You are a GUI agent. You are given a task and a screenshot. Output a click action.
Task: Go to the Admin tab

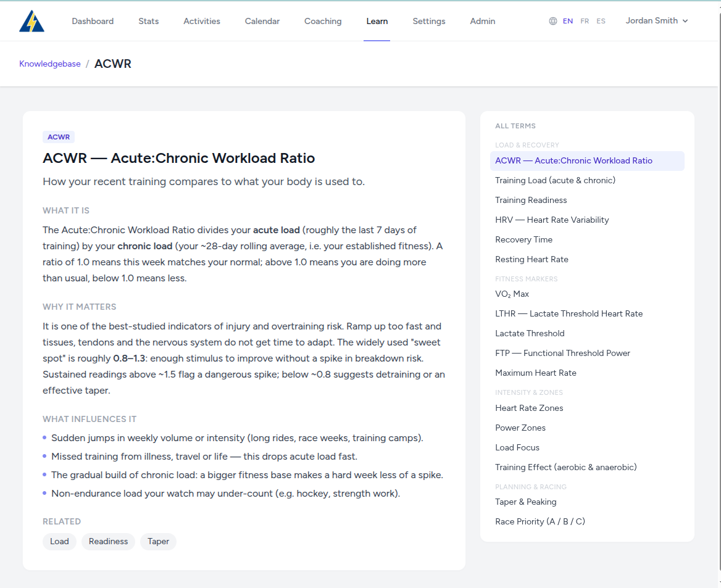(x=482, y=21)
